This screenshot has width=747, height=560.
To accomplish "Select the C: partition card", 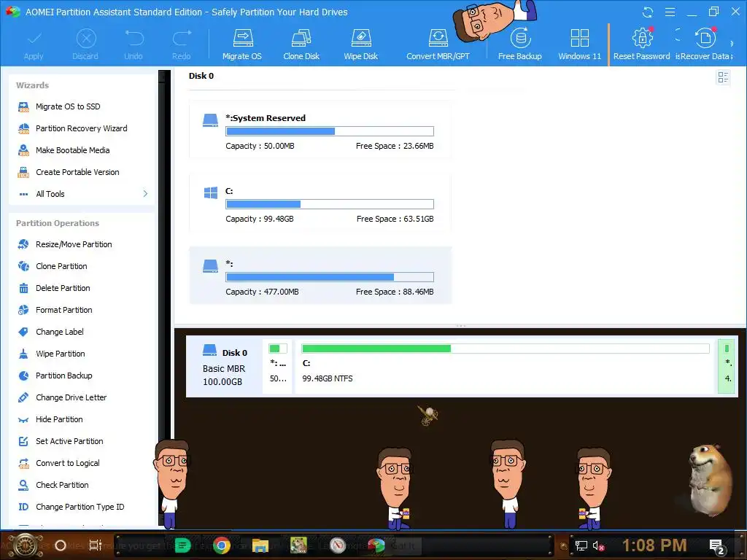I will click(320, 203).
